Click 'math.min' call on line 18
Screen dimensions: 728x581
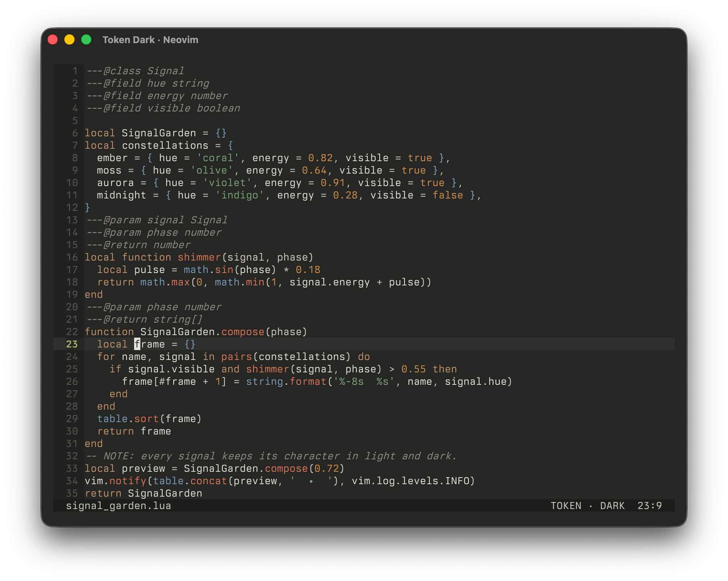coord(240,282)
